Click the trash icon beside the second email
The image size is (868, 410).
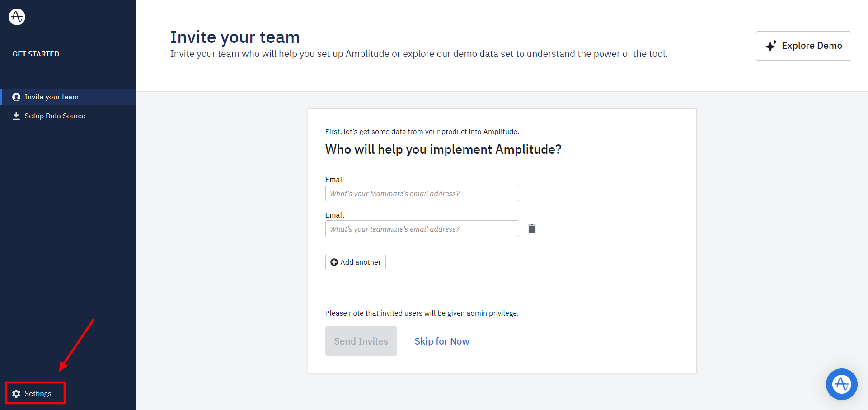click(x=532, y=228)
